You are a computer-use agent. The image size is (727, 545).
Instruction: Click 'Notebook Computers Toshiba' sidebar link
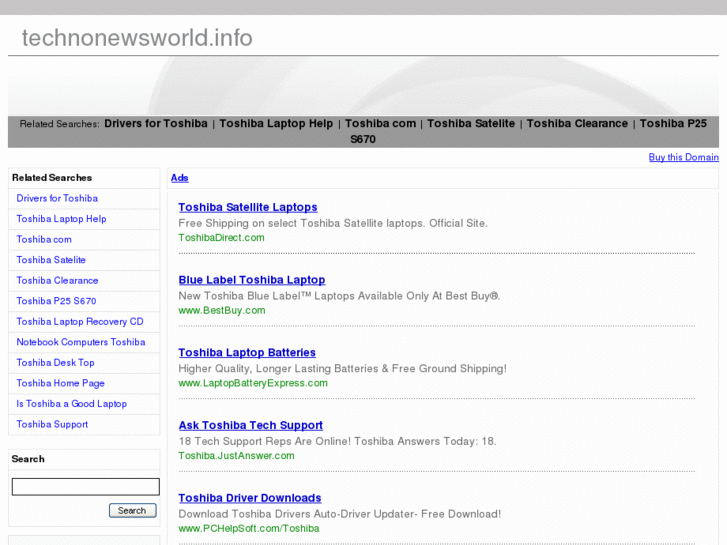pos(81,342)
